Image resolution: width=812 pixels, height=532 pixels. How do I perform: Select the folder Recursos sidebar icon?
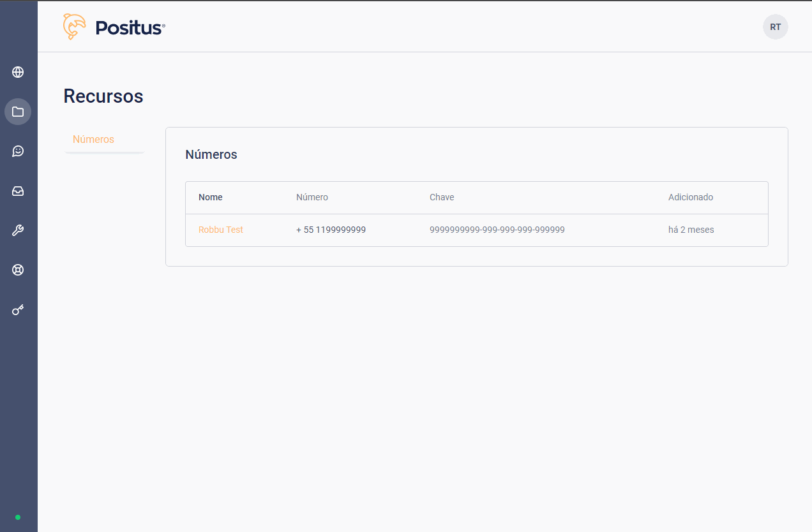18,112
